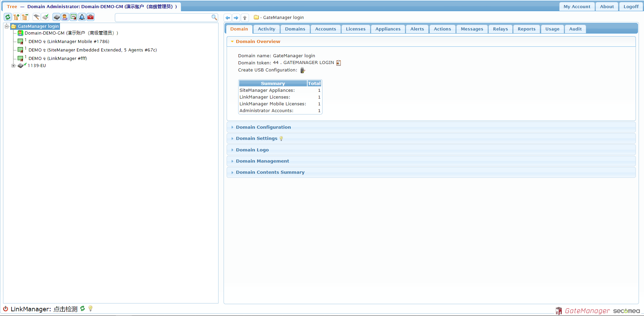
Task: Switch to the Activity tab
Action: 267,29
